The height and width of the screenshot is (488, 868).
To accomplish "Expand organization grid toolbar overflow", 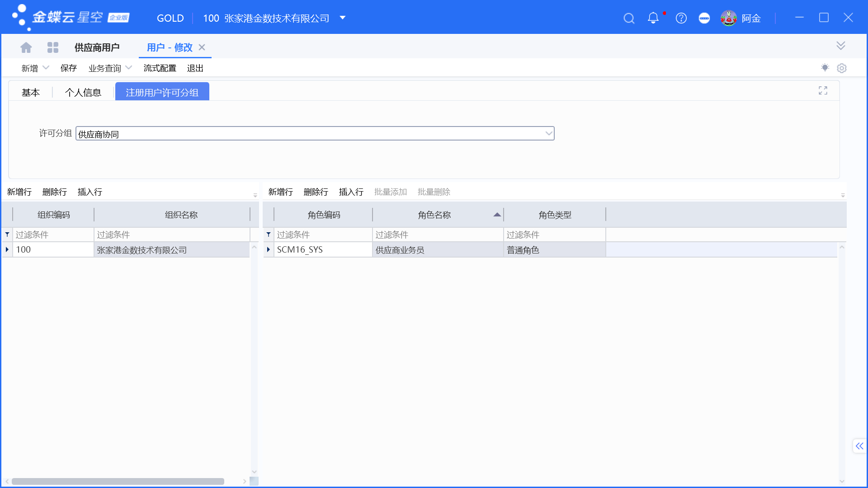I will (255, 195).
